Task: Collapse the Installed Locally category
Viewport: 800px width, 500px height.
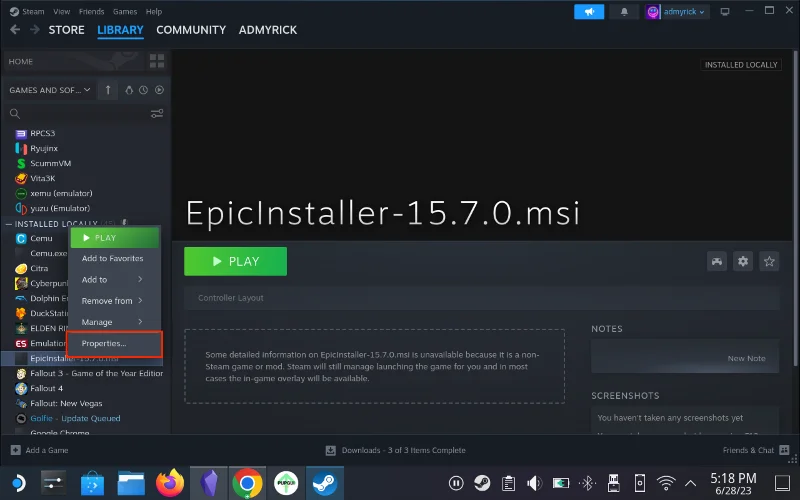Action: [x=9, y=224]
